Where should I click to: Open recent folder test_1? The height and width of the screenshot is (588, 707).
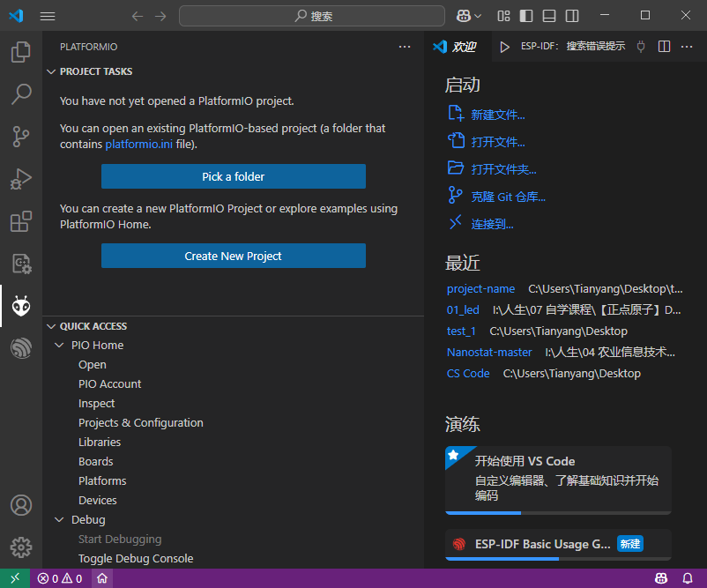[x=461, y=331]
